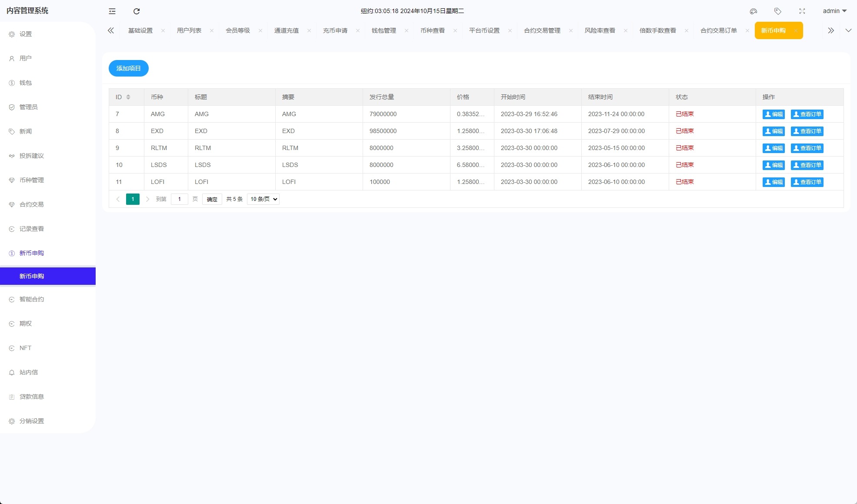The image size is (857, 504).
Task: Open the 币种管理 sidebar item
Action: tap(31, 180)
